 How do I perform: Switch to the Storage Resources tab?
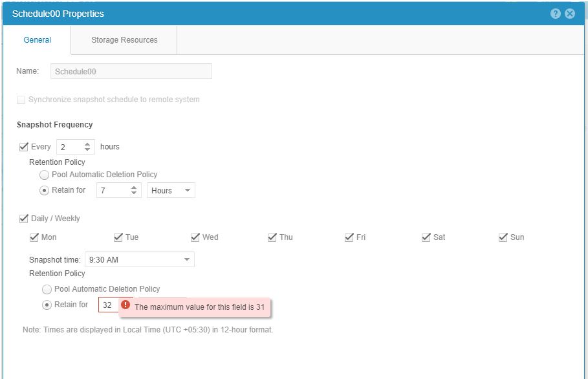[123, 39]
